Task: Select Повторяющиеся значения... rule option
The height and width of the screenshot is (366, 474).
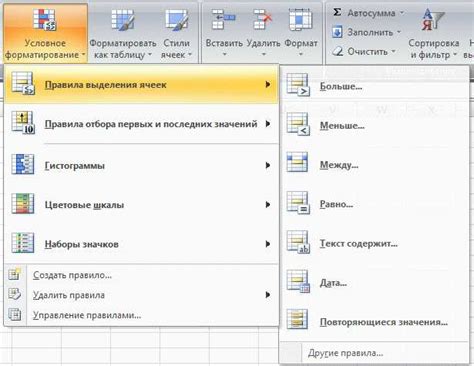Action: [x=375, y=322]
